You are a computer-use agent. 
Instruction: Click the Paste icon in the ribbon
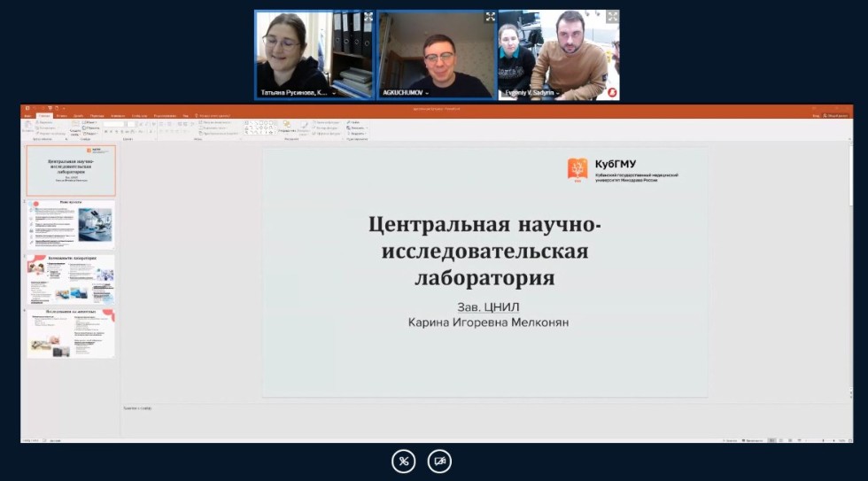28,127
